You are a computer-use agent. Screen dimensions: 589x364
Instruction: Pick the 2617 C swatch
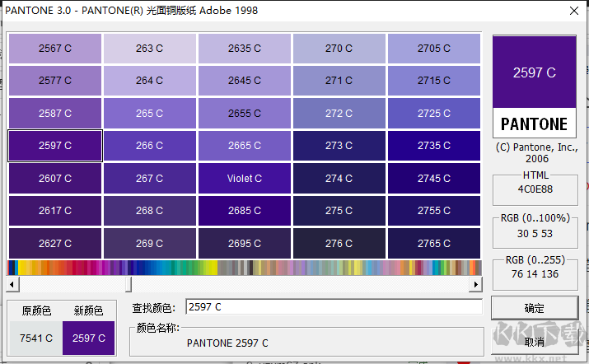pos(55,211)
